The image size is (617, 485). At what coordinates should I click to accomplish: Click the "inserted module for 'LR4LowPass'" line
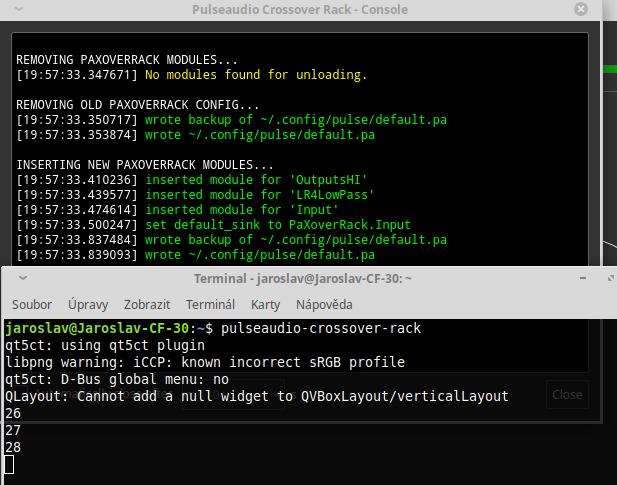195,195
